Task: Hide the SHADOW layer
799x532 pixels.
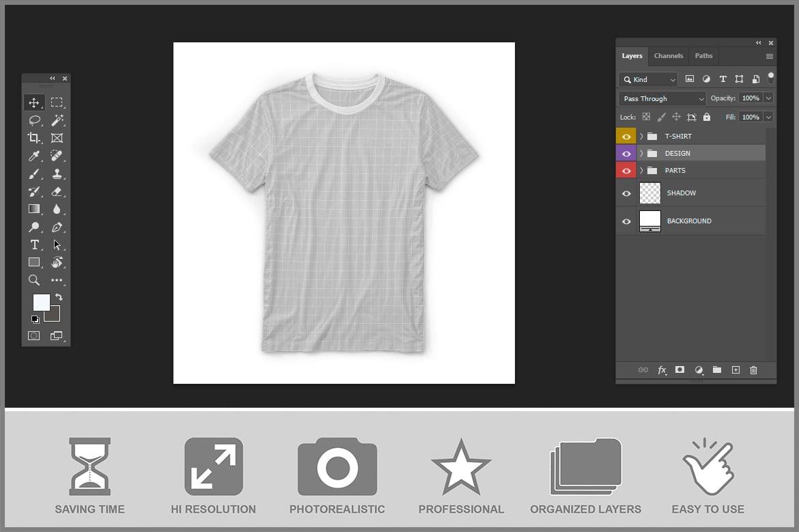Action: coord(626,194)
